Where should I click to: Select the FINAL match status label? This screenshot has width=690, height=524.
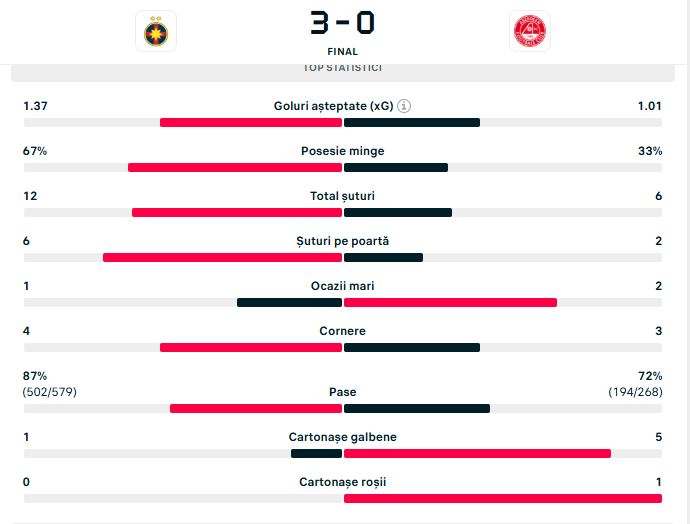coord(342,52)
